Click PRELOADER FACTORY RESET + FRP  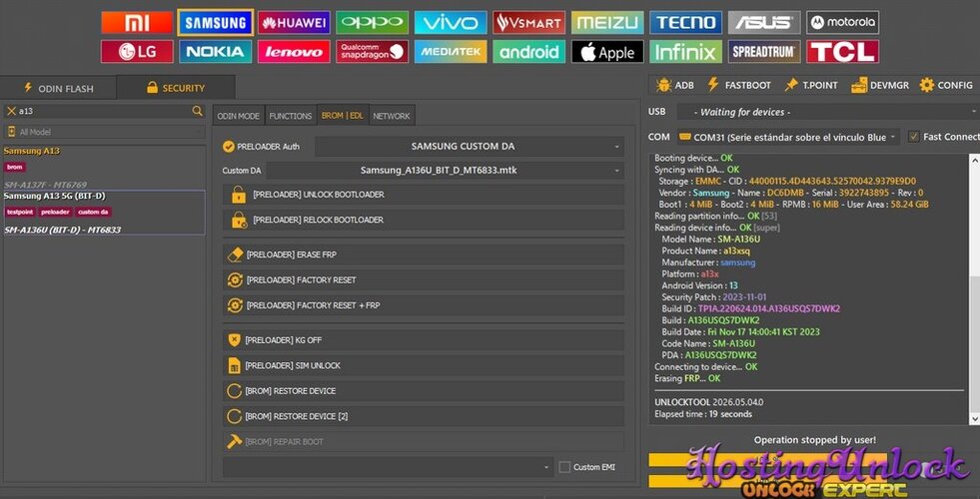point(424,305)
